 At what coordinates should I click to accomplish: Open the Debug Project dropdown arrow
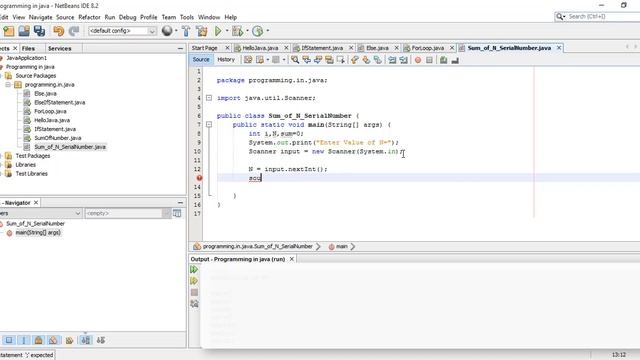point(247,31)
